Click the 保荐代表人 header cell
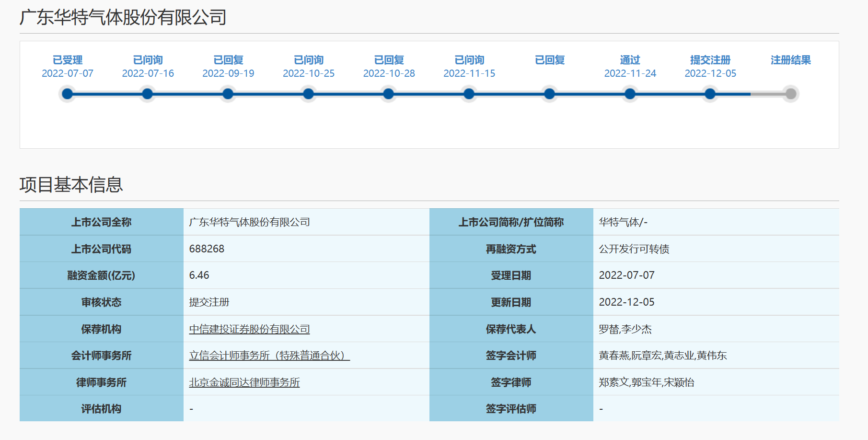Screen dimensions: 868x440 [x=511, y=329]
